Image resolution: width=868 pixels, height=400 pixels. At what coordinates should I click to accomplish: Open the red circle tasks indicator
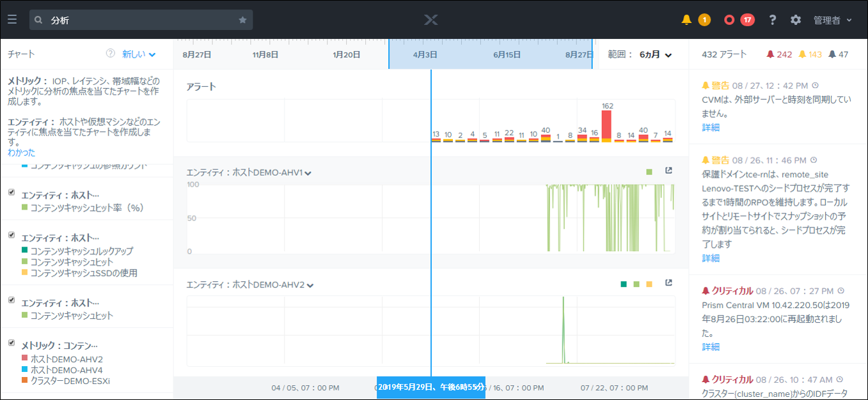(x=729, y=20)
